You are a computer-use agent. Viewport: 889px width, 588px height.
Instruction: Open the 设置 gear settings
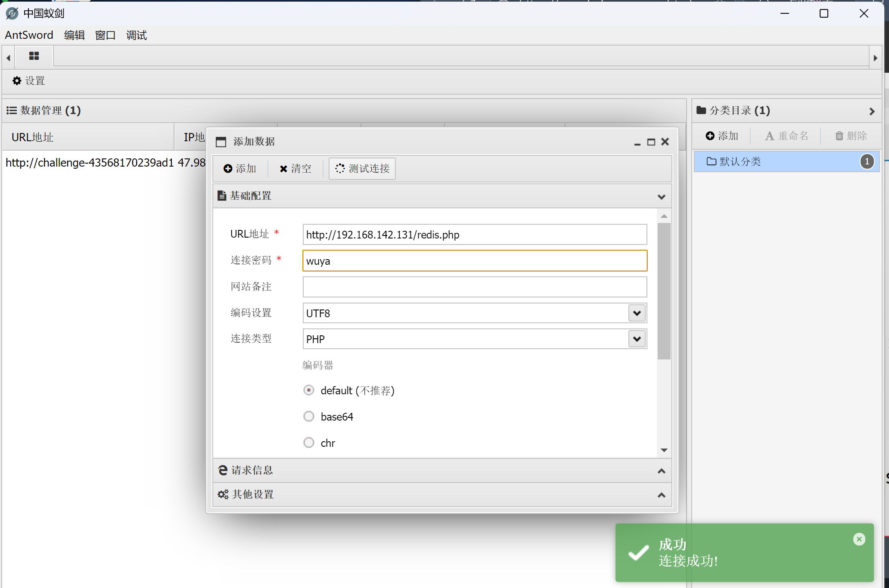tap(28, 81)
